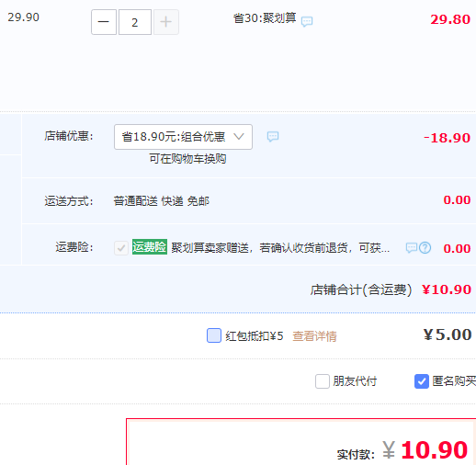Select the 普通配送 快递 免邮 shipping option
This screenshot has width=476, height=465.
[x=162, y=201]
